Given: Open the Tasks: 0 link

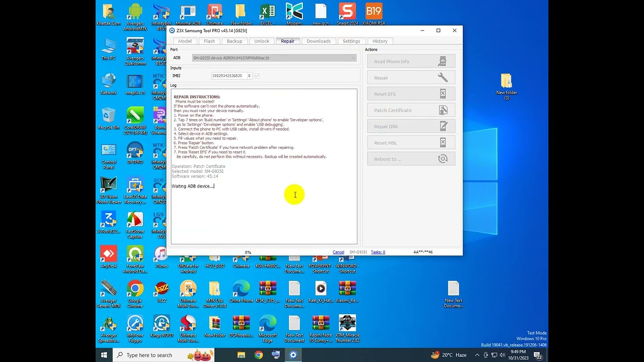Looking at the screenshot, I should click(x=378, y=252).
